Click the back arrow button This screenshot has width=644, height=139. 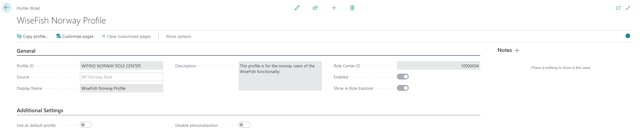click(6, 8)
